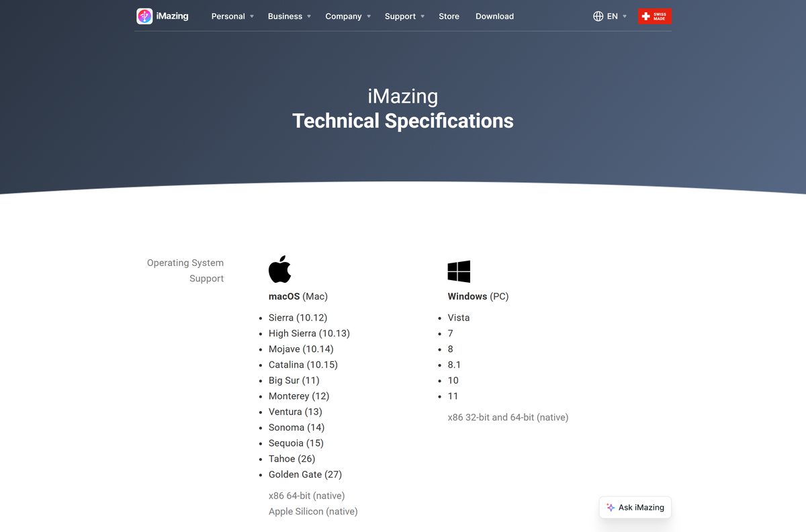Click the macOS (Mac) heading
Viewport: 806px width, 532px height.
click(x=298, y=296)
